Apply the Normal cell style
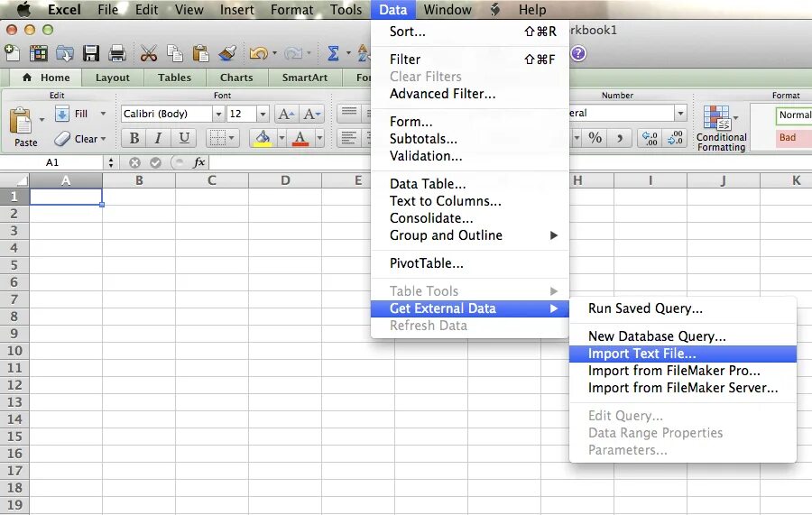Screen dimensions: 812x515 point(793,115)
